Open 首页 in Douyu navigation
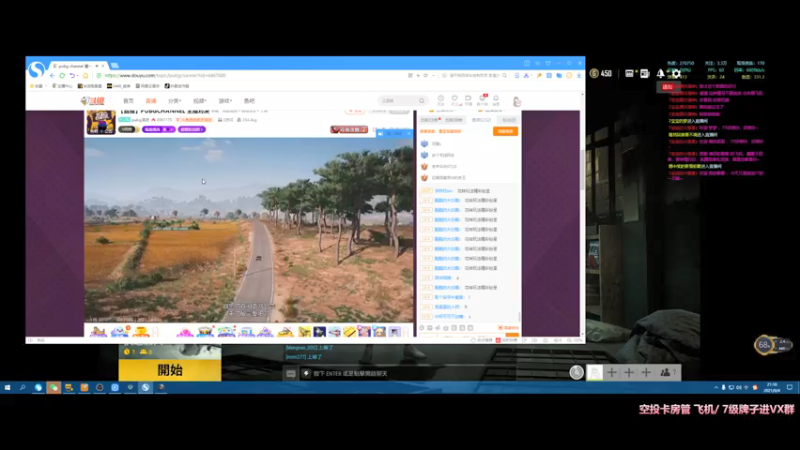 click(129, 101)
